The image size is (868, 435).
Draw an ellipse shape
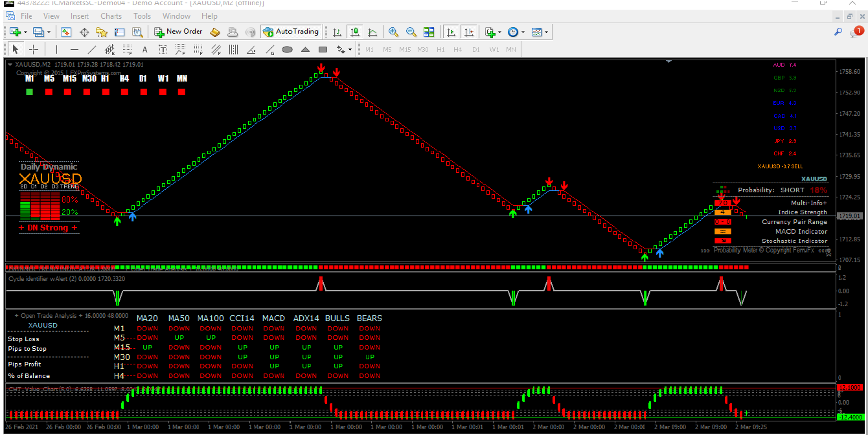(288, 49)
